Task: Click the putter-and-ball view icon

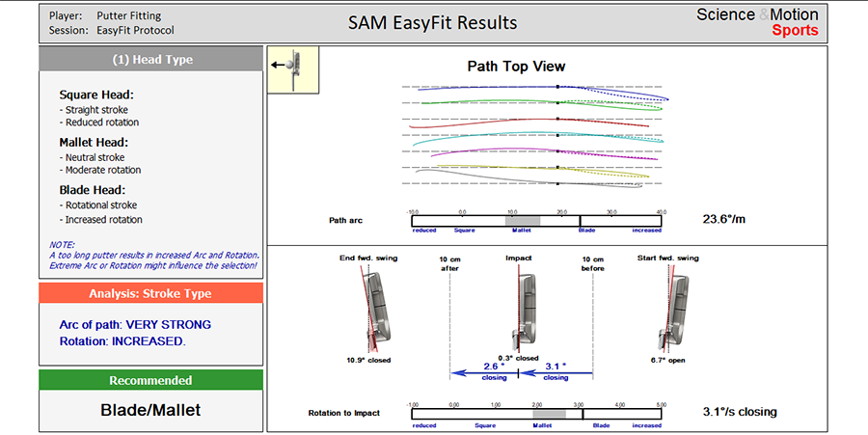Action: coord(293,69)
